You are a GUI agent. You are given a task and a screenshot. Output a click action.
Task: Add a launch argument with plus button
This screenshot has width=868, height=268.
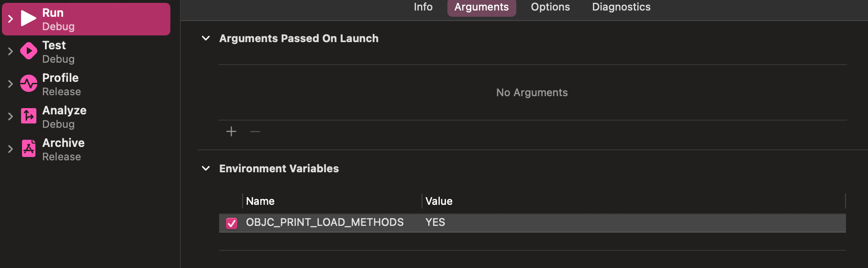pyautogui.click(x=231, y=131)
